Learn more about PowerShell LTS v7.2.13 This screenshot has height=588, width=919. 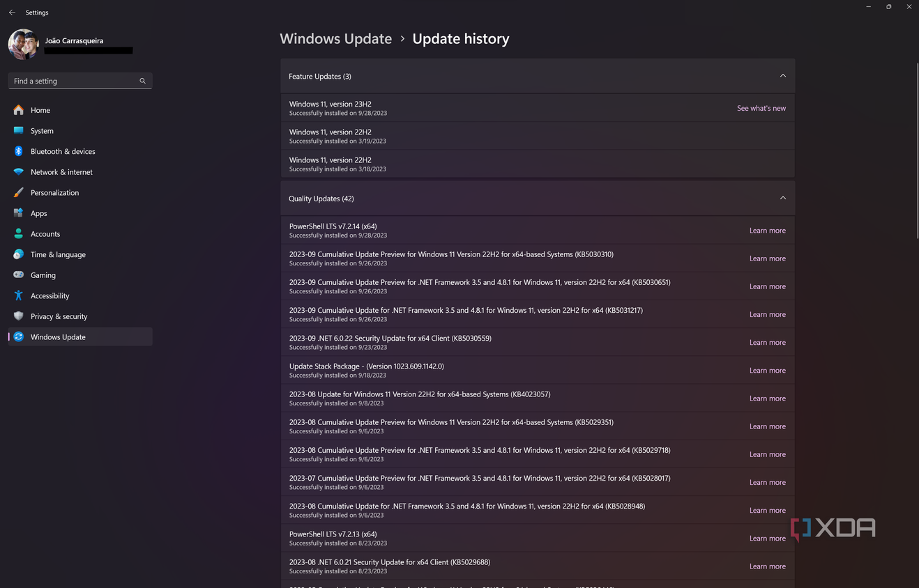pyautogui.click(x=767, y=538)
